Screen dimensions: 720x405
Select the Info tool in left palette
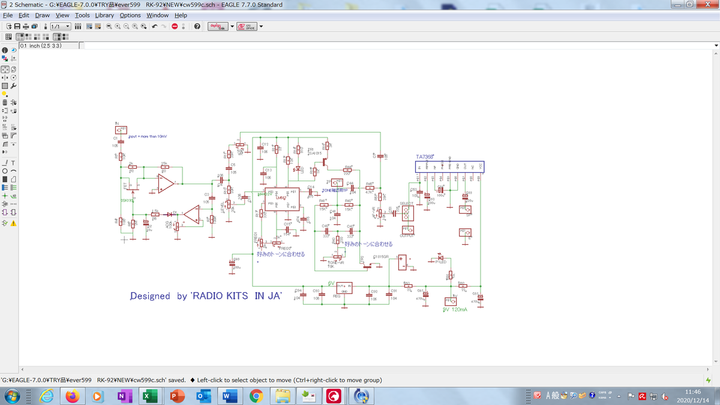tap(5, 50)
